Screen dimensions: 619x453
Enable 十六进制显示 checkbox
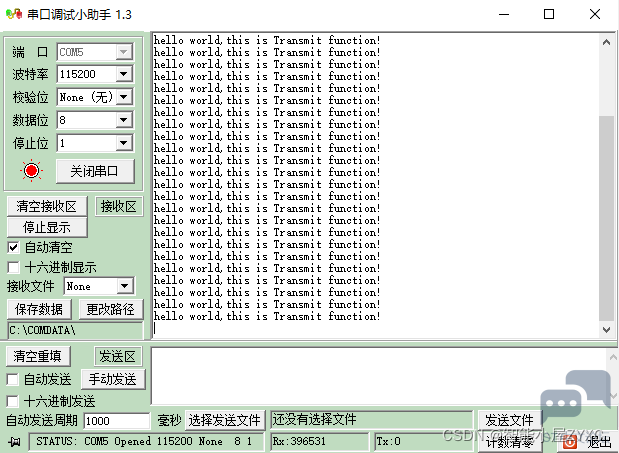click(13, 268)
